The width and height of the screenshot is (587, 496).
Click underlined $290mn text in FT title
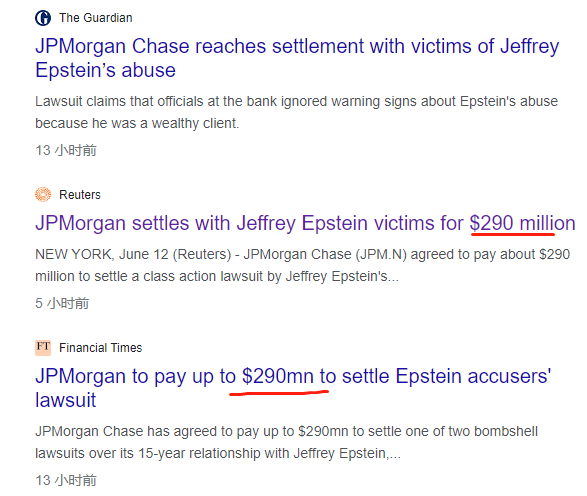[278, 376]
